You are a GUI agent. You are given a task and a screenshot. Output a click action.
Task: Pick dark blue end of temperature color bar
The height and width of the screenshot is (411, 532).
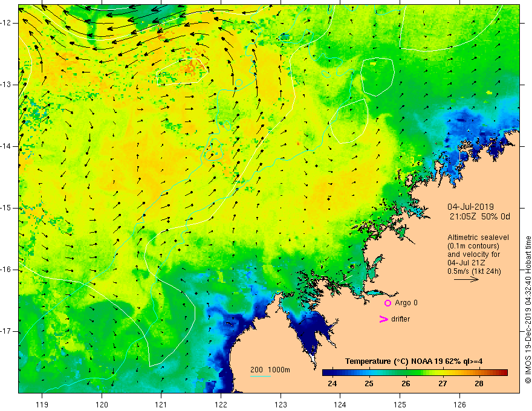coord(326,373)
